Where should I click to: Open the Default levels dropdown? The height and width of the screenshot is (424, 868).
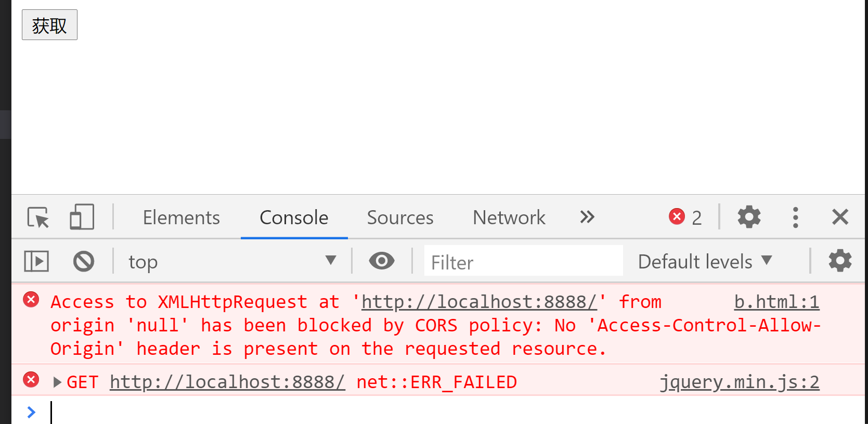tap(705, 261)
